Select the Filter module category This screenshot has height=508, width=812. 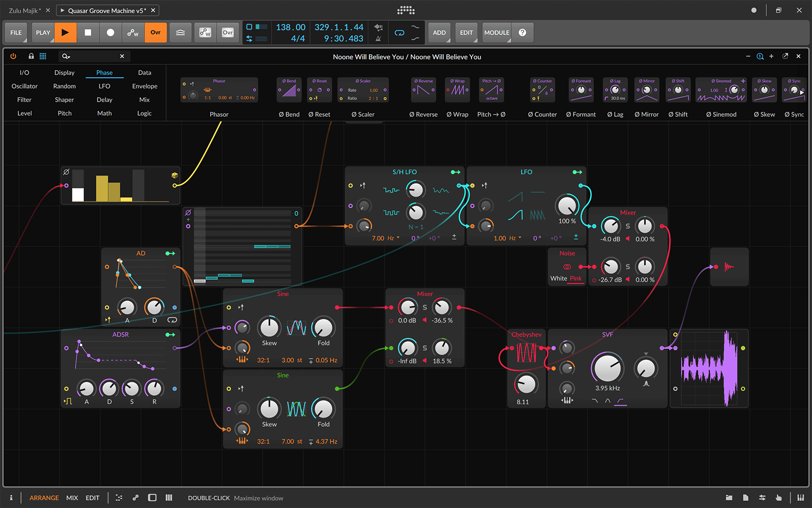(x=24, y=100)
